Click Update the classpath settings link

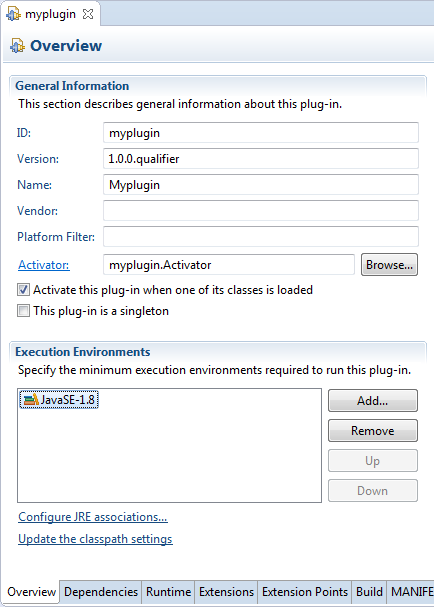pos(95,539)
